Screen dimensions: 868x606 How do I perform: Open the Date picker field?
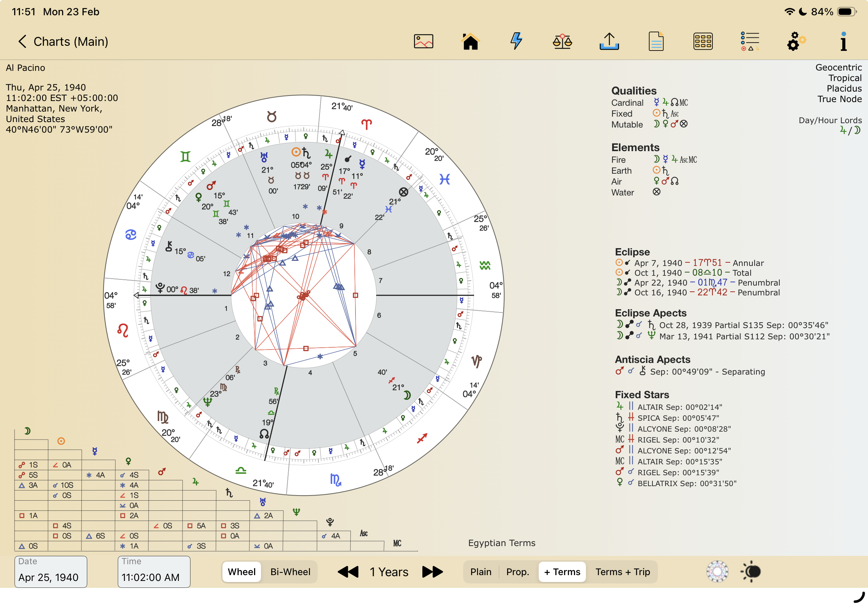(51, 571)
